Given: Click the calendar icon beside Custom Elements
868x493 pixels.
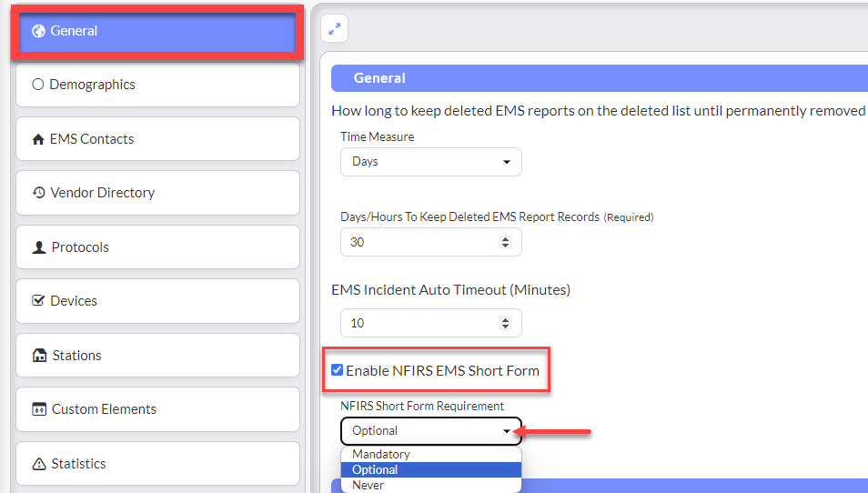Looking at the screenshot, I should coord(39,409).
